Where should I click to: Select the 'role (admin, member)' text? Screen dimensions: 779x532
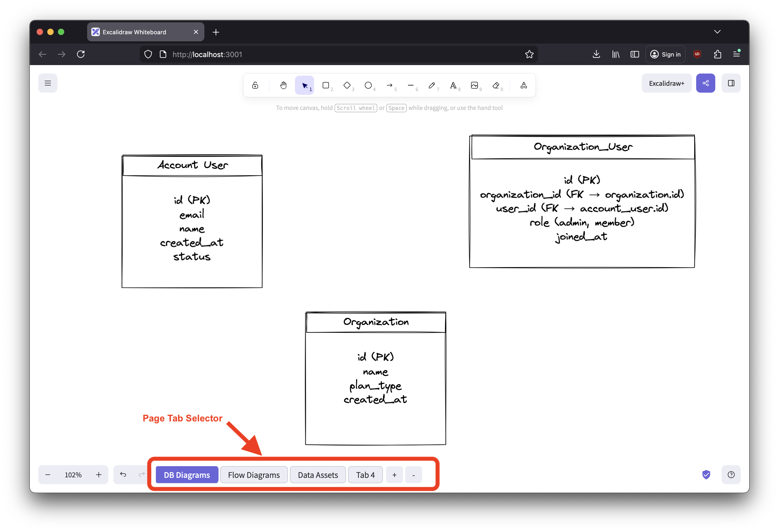point(582,222)
